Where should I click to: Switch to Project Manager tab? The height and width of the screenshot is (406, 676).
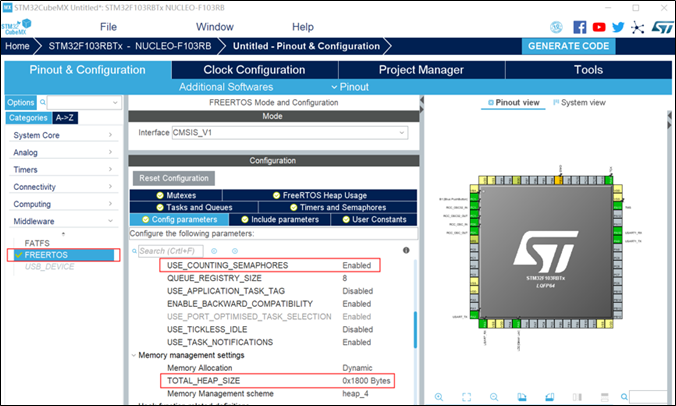tap(421, 70)
